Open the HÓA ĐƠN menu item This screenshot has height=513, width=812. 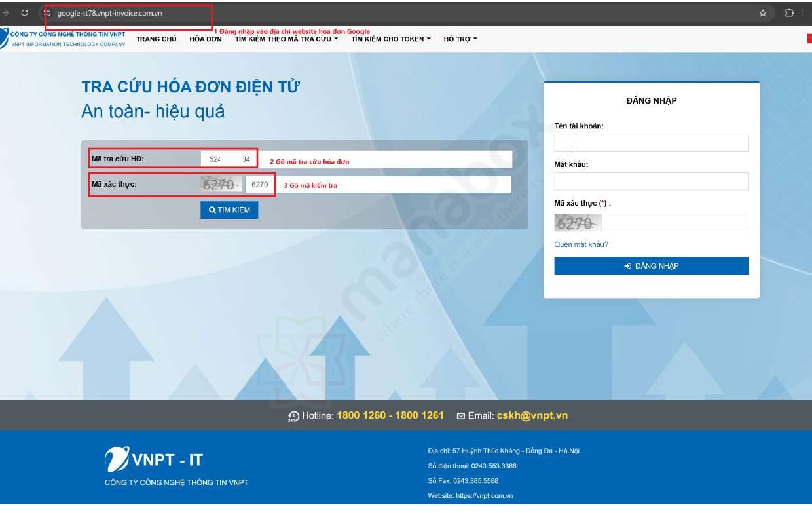(x=206, y=39)
